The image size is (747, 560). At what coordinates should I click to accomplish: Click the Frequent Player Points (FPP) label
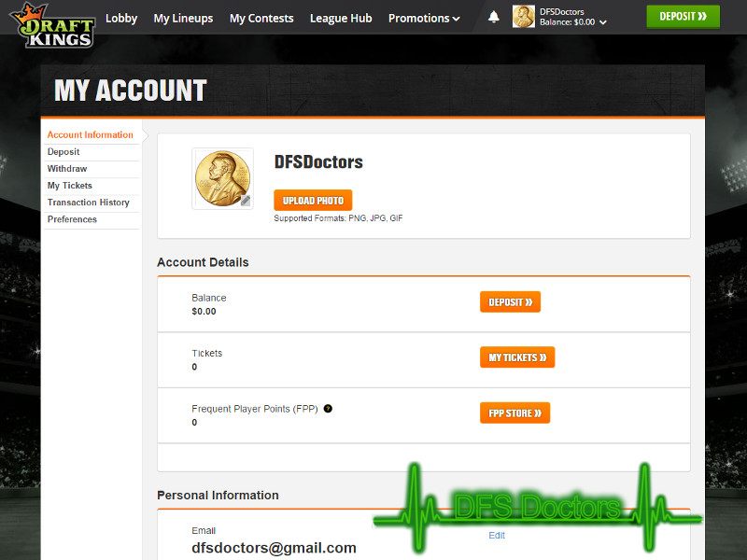(x=254, y=409)
